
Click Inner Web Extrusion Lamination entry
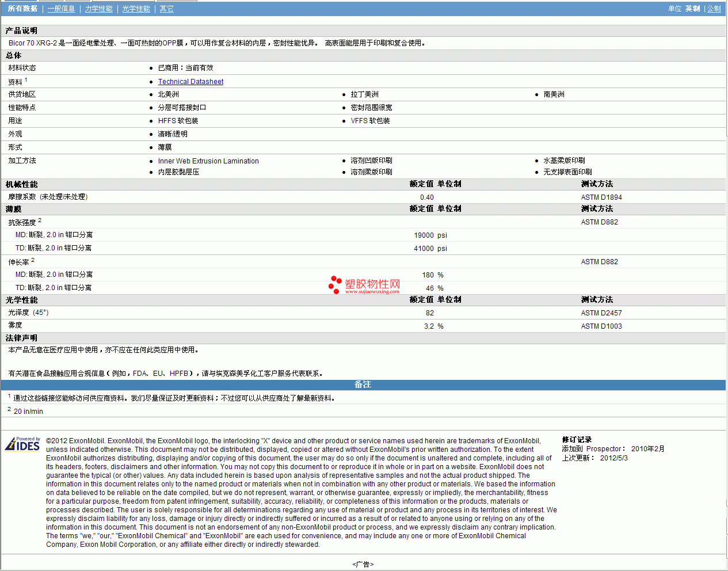coord(208,161)
